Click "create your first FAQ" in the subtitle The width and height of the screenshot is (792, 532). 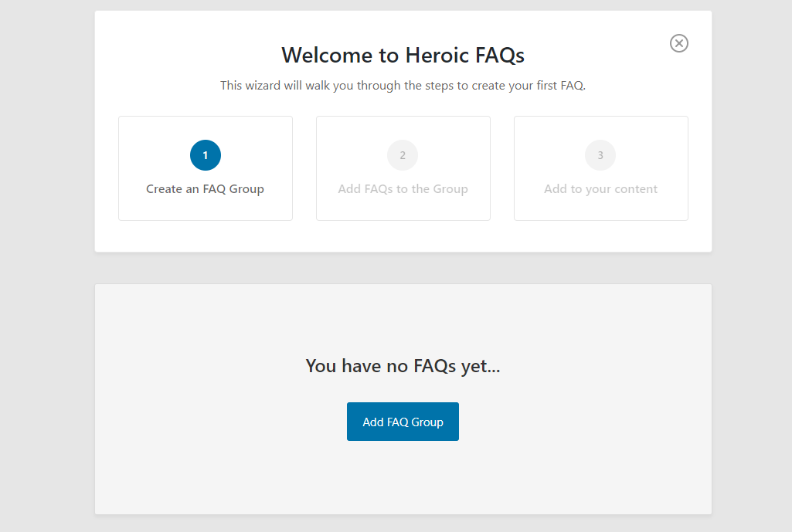[x=528, y=86]
